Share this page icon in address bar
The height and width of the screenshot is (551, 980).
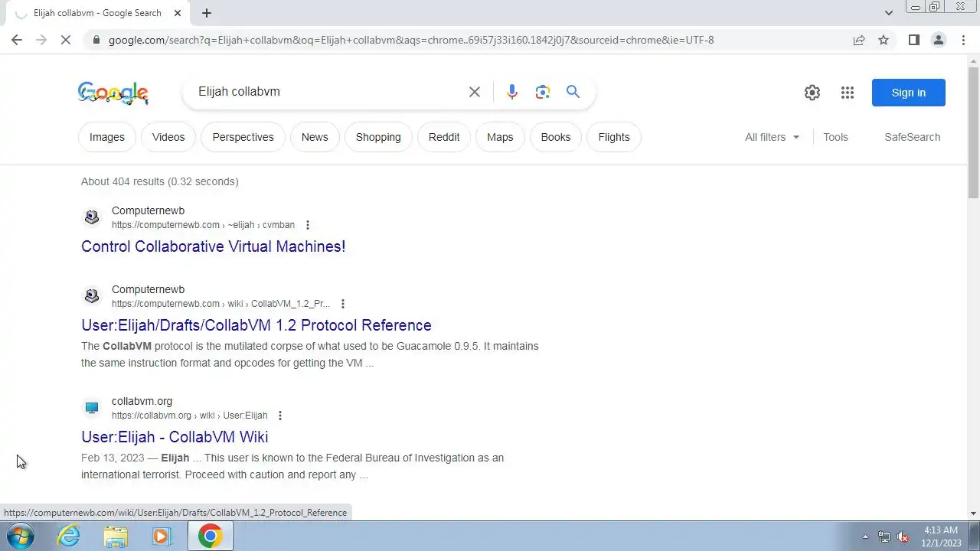coord(859,40)
